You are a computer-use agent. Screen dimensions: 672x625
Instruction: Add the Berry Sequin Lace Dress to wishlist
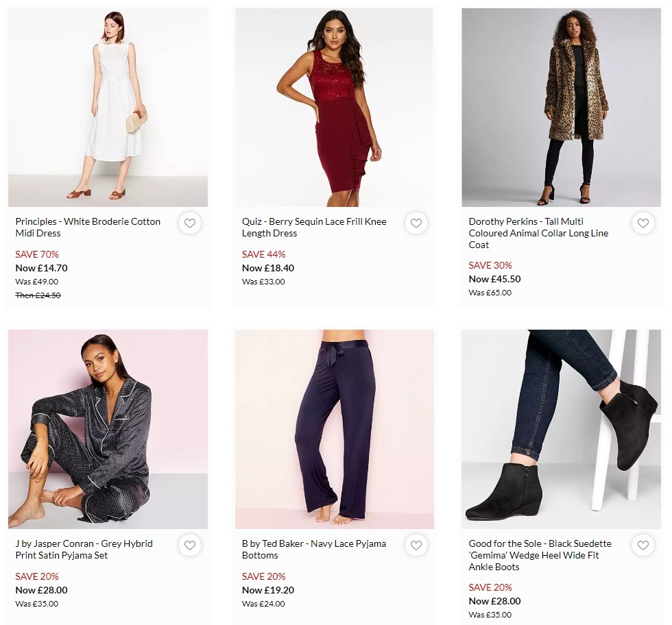click(416, 223)
